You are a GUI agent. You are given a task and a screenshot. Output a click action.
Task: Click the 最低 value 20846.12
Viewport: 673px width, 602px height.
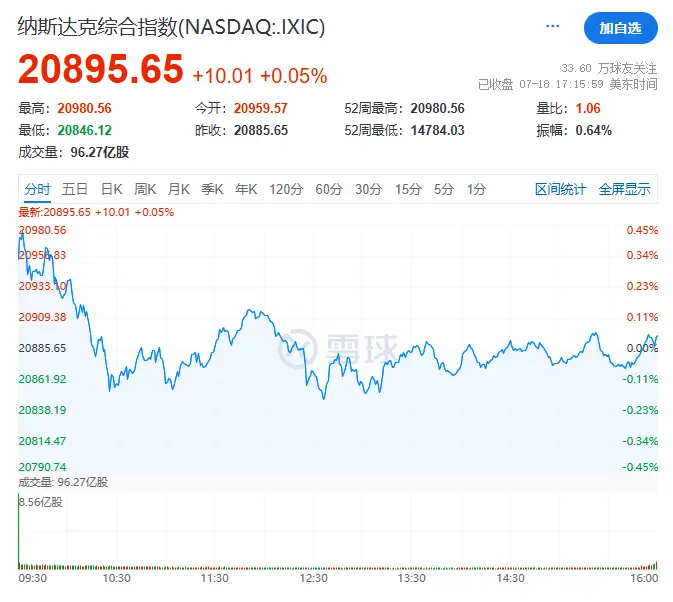click(85, 130)
